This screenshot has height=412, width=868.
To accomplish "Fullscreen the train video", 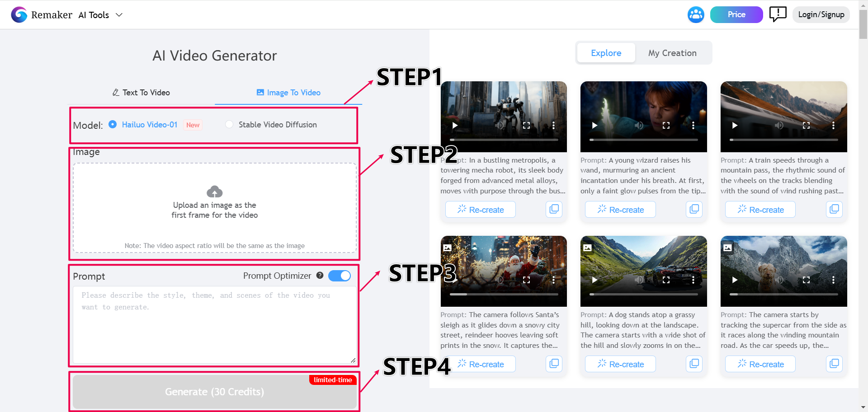I will (806, 125).
